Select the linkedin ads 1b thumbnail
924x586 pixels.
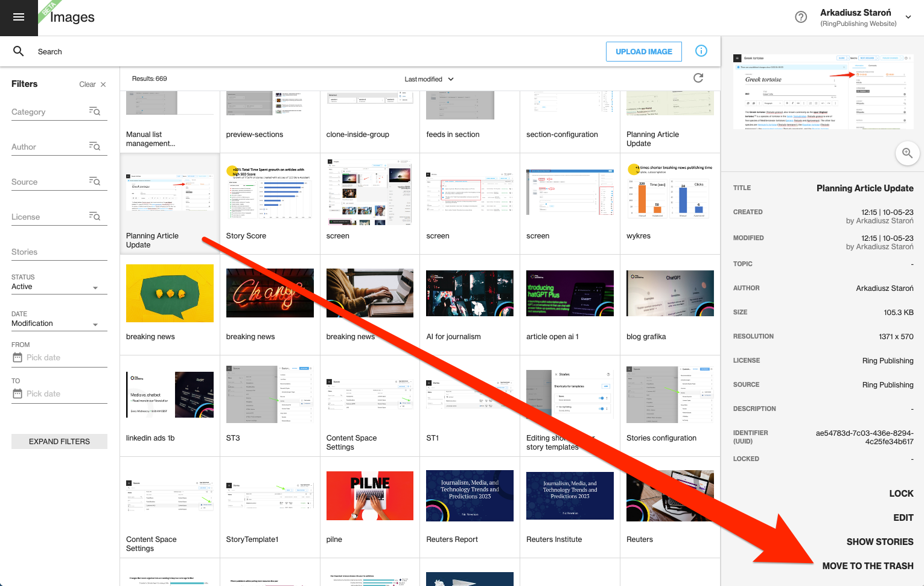coord(170,395)
